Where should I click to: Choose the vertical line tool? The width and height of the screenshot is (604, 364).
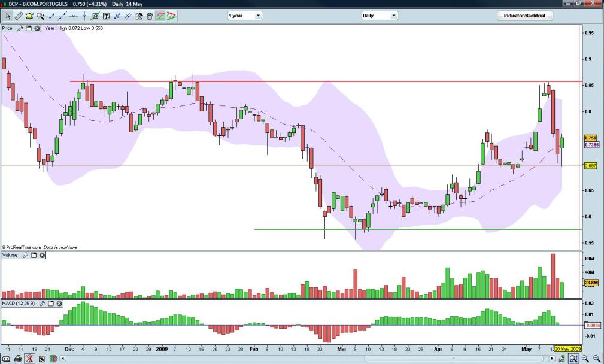pos(84,16)
